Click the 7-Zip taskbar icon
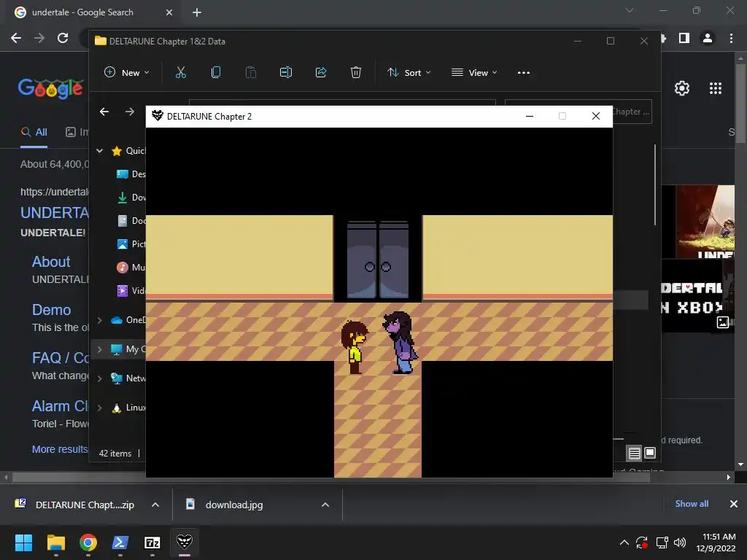Viewport: 747px width, 560px height. click(x=152, y=542)
